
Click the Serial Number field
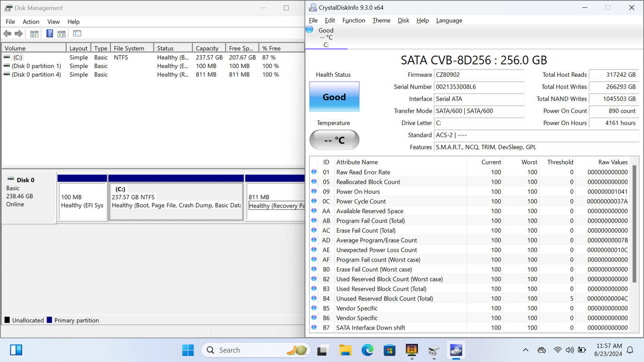coord(479,87)
